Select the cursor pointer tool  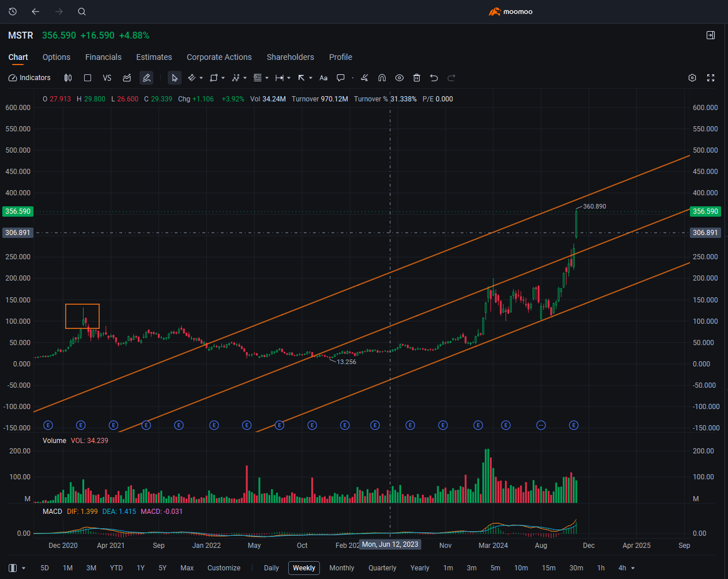pyautogui.click(x=175, y=78)
